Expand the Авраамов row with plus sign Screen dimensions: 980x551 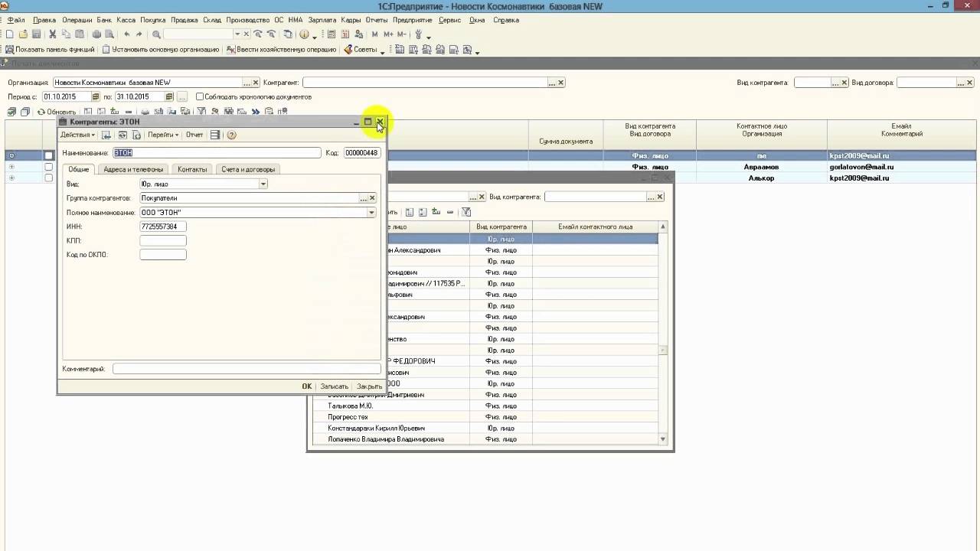pos(11,167)
